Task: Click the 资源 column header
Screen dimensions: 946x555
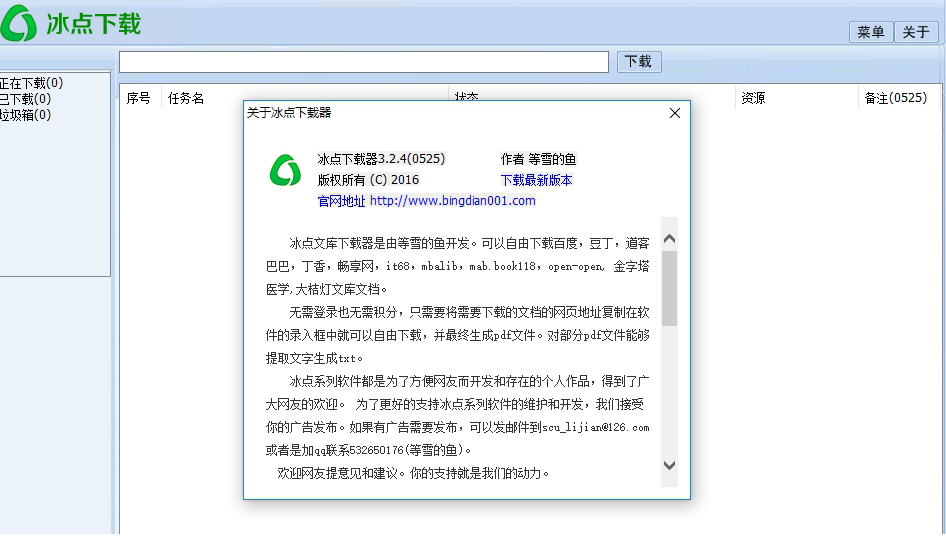Action: click(x=754, y=98)
